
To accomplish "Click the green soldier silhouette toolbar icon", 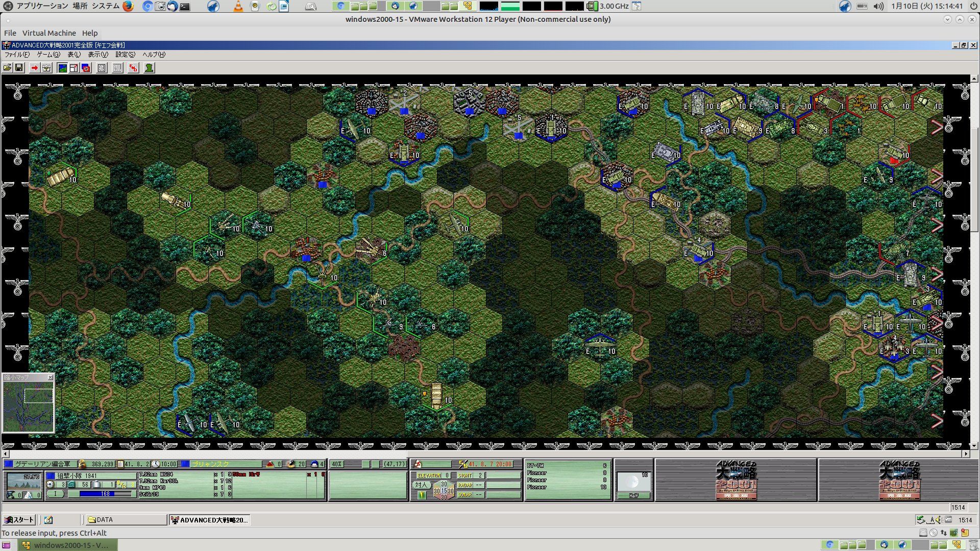I will coord(149,68).
